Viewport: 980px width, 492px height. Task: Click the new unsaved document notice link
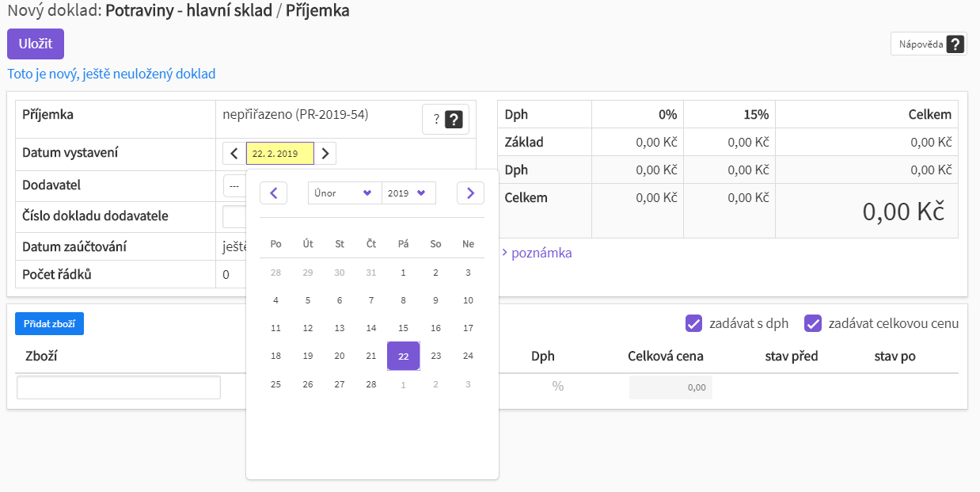coord(112,74)
